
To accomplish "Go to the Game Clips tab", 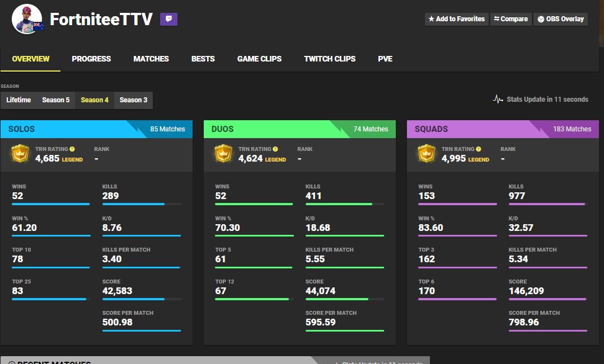I will [x=259, y=59].
